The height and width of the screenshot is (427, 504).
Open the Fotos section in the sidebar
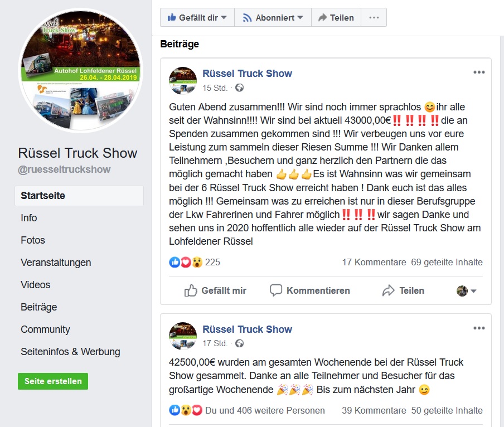33,240
